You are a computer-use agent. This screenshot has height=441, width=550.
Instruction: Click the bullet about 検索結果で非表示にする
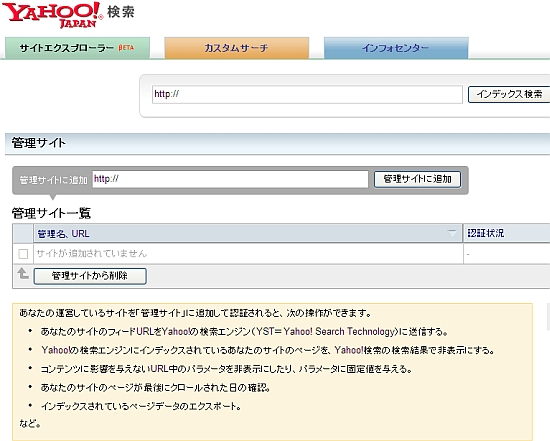(x=268, y=350)
